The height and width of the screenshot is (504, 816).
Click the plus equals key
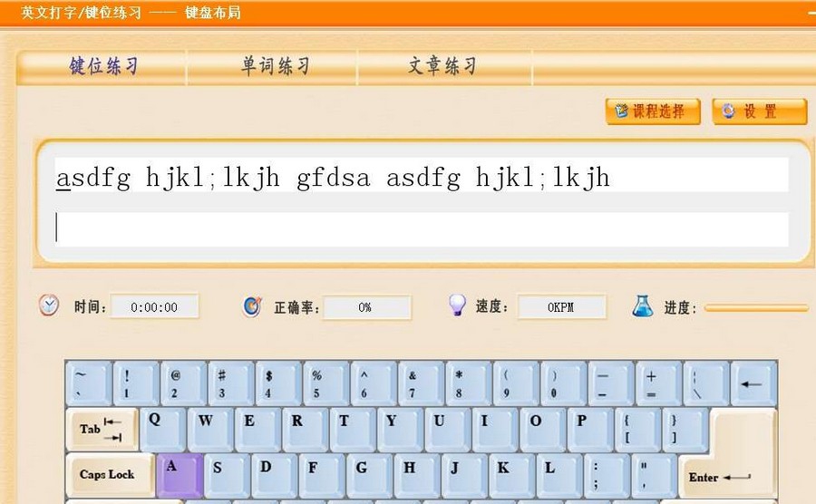pos(658,383)
